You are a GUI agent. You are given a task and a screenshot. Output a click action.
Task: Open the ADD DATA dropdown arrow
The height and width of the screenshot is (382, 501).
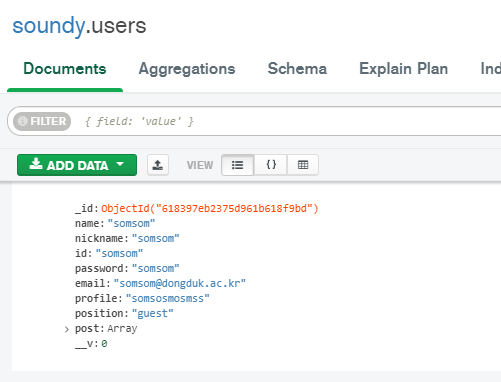click(120, 164)
